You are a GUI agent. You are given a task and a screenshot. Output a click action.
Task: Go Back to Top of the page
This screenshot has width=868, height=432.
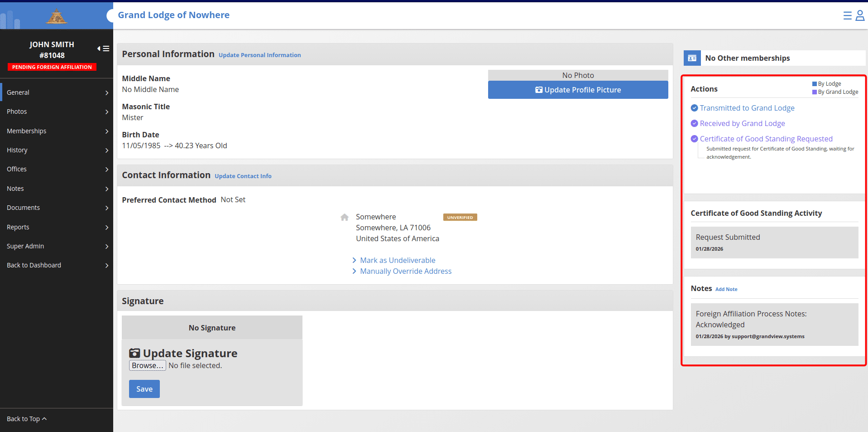point(27,419)
